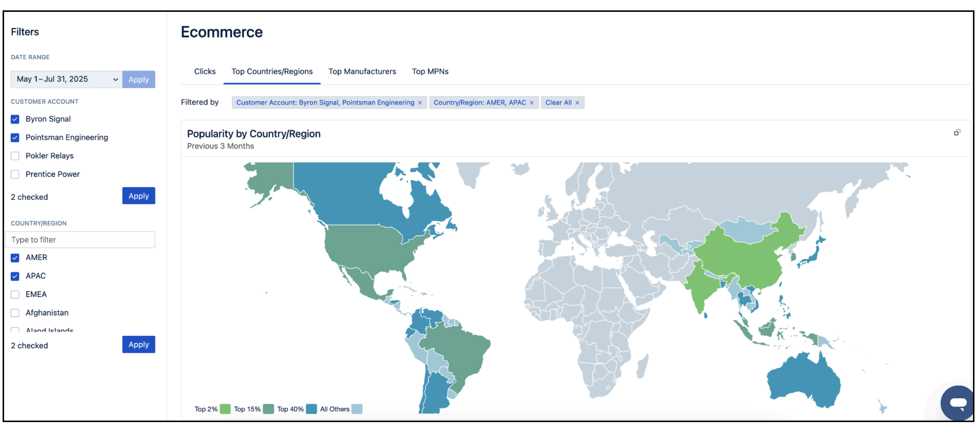Uncheck the AMER region checkbox
This screenshot has width=980, height=428.
(15, 258)
